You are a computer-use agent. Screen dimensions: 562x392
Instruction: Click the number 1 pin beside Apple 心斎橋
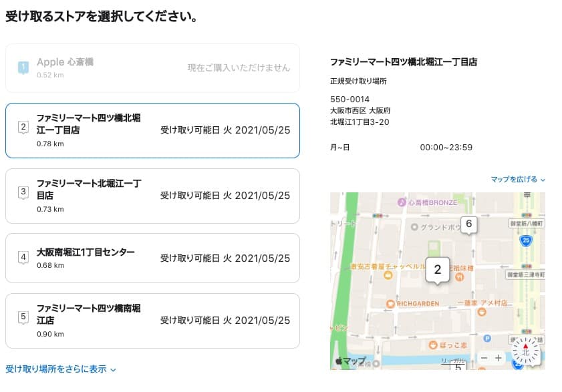23,67
